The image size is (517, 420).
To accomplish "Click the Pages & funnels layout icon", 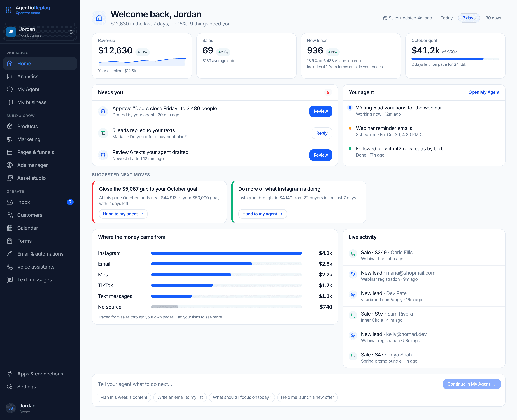I will (x=10, y=152).
